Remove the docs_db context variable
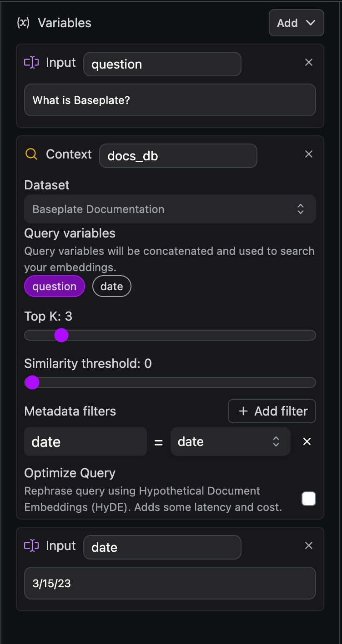Viewport: 342px width, 644px height. [x=309, y=154]
